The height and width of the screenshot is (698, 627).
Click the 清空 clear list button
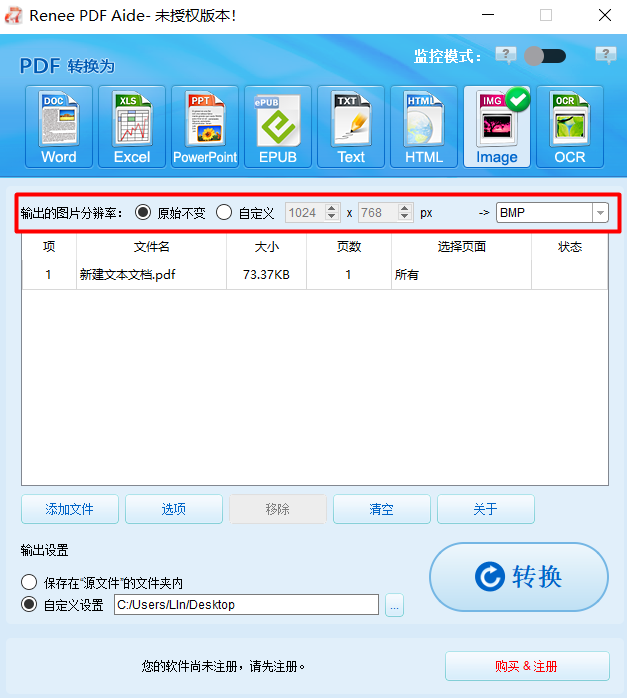point(382,509)
